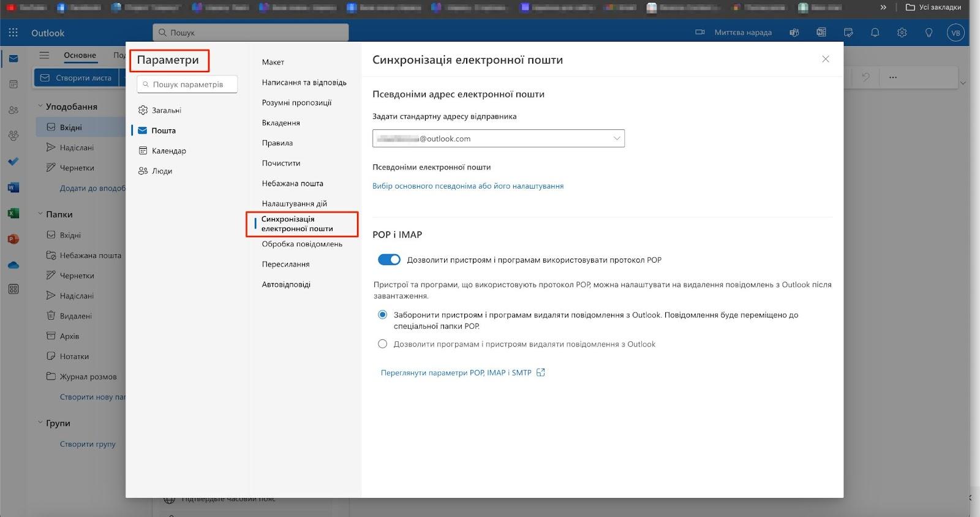The height and width of the screenshot is (517, 980).
Task: Open People in the left app rail
Action: pos(13,110)
